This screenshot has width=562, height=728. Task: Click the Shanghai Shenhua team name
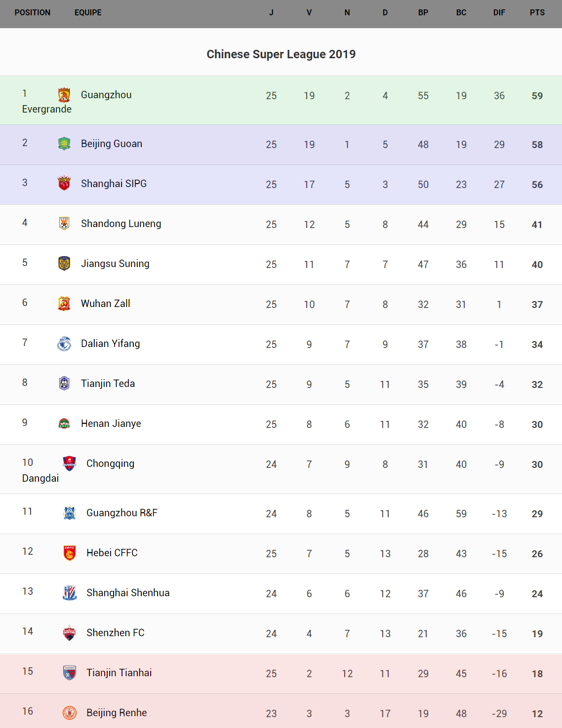coord(128,593)
